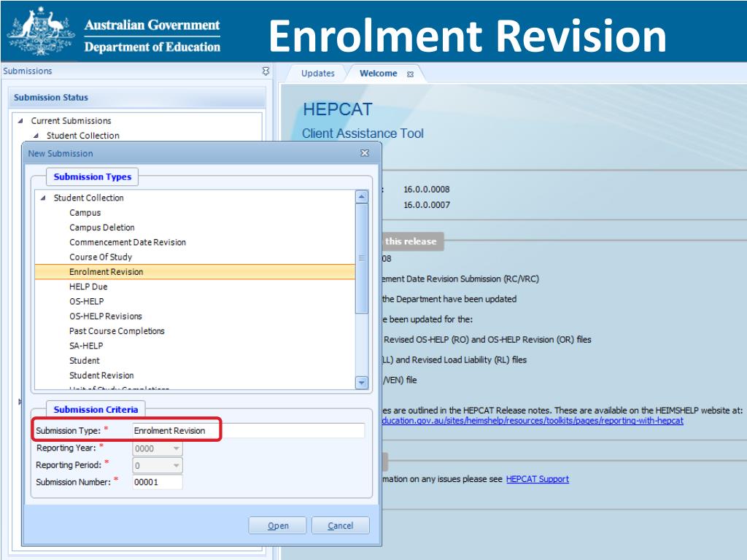The height and width of the screenshot is (560, 747).
Task: Close the Welcome tab using its X icon
Action: coord(410,74)
